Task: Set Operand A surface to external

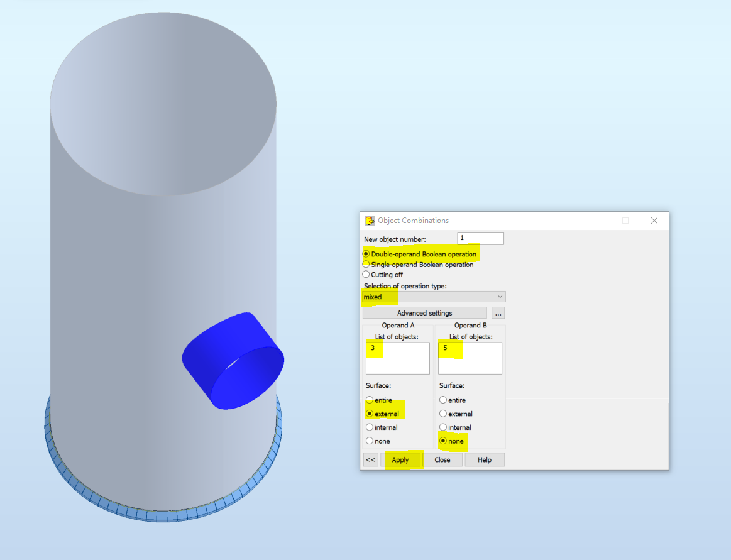Action: [370, 414]
